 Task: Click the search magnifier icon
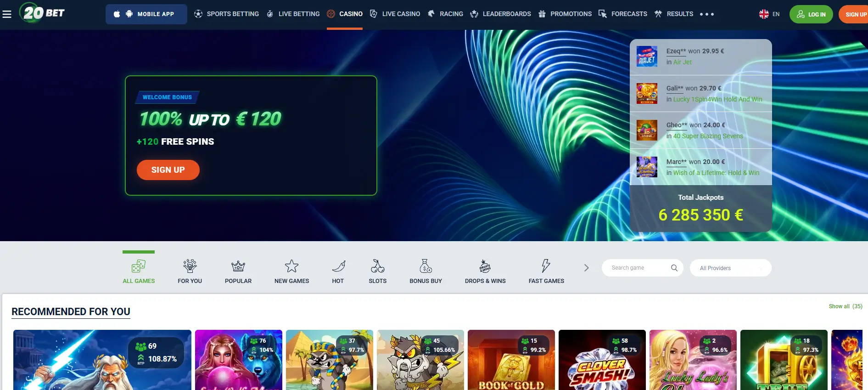(x=674, y=268)
